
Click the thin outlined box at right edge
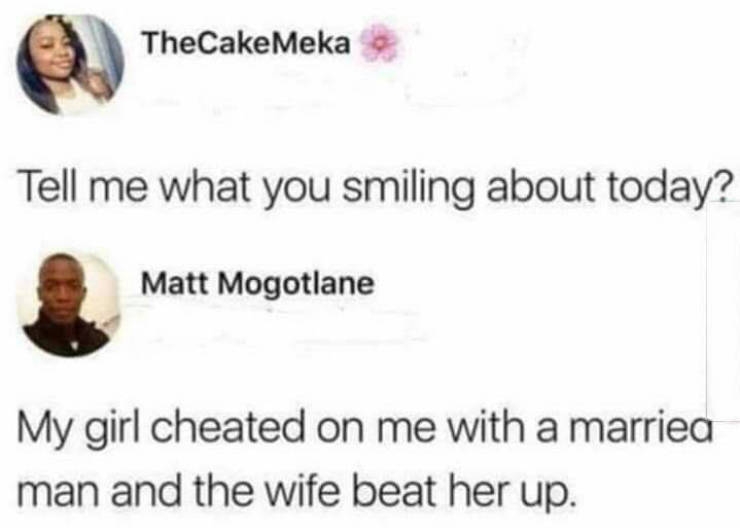click(x=723, y=311)
